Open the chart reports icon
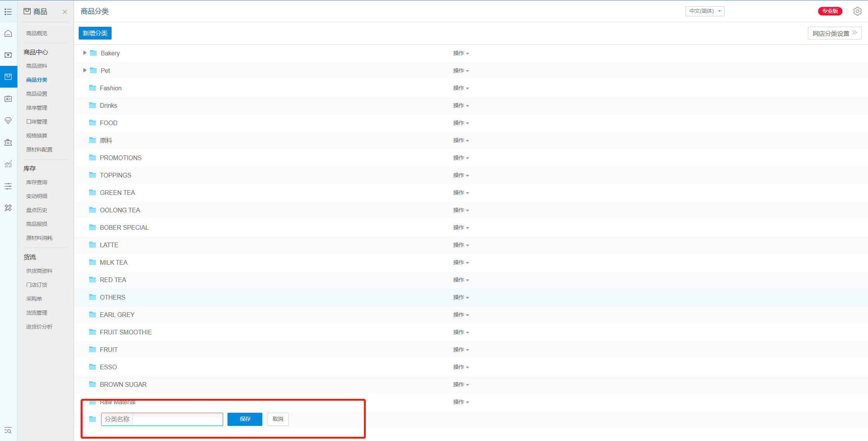Viewport: 868px width, 441px height. click(8, 164)
